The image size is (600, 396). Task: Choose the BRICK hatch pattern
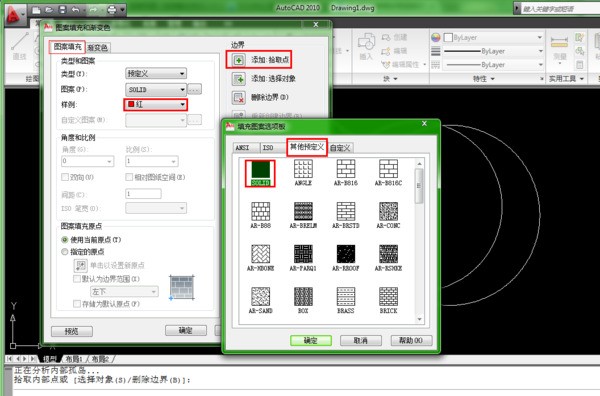(x=388, y=301)
